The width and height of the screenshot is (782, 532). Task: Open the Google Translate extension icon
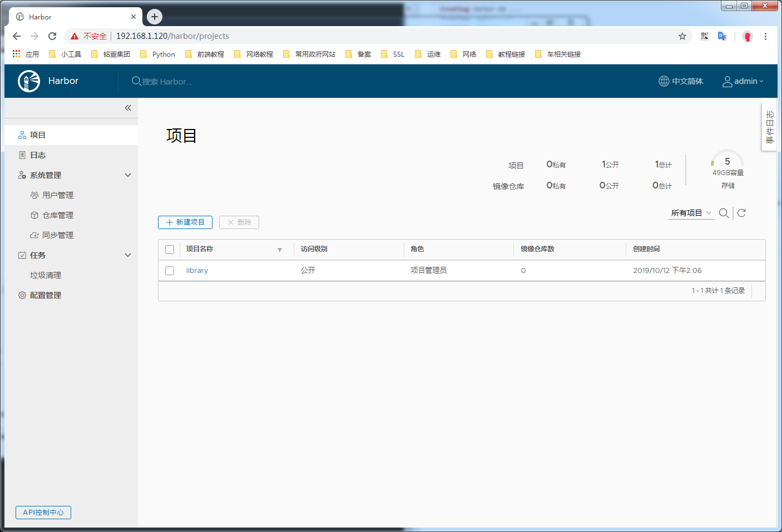722,36
